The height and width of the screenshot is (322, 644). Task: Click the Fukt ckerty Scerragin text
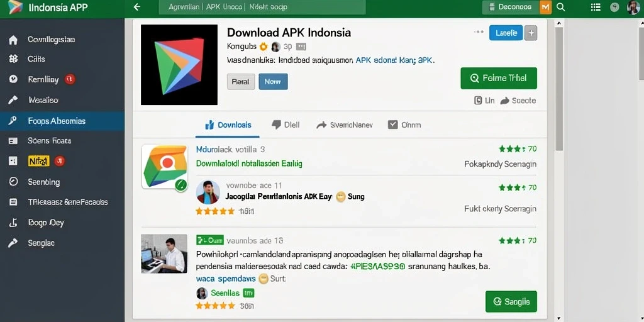tap(500, 209)
